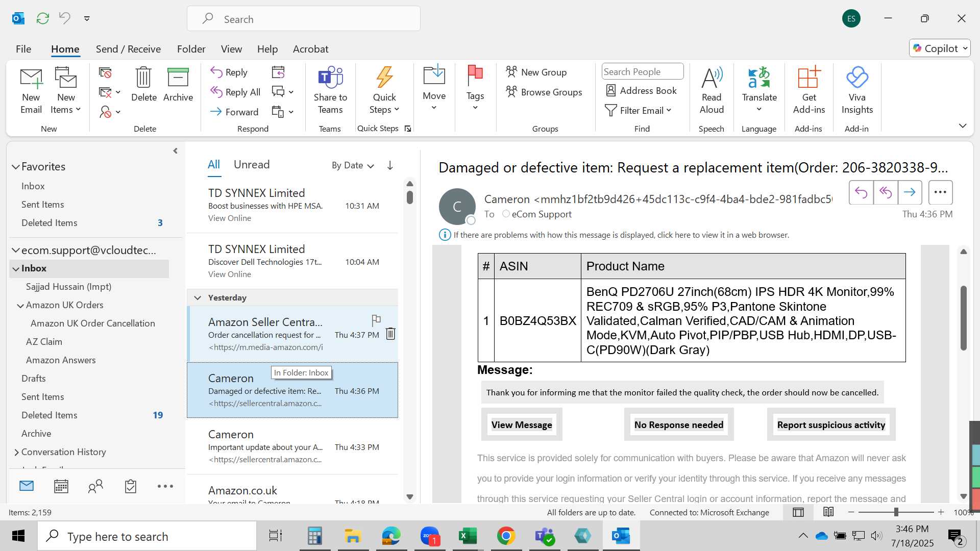Open the Acrobat tab
Image resolution: width=980 pixels, height=551 pixels.
[x=310, y=49]
